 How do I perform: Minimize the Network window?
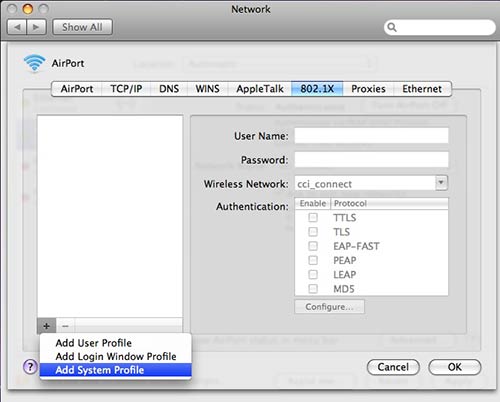pyautogui.click(x=28, y=9)
